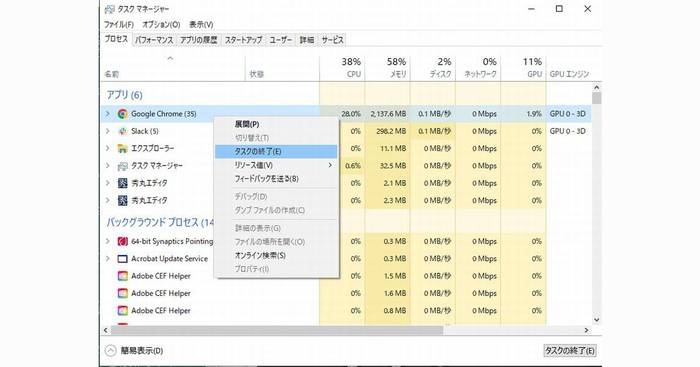700x367 pixels.
Task: Switch to the サービス tab
Action: point(333,40)
